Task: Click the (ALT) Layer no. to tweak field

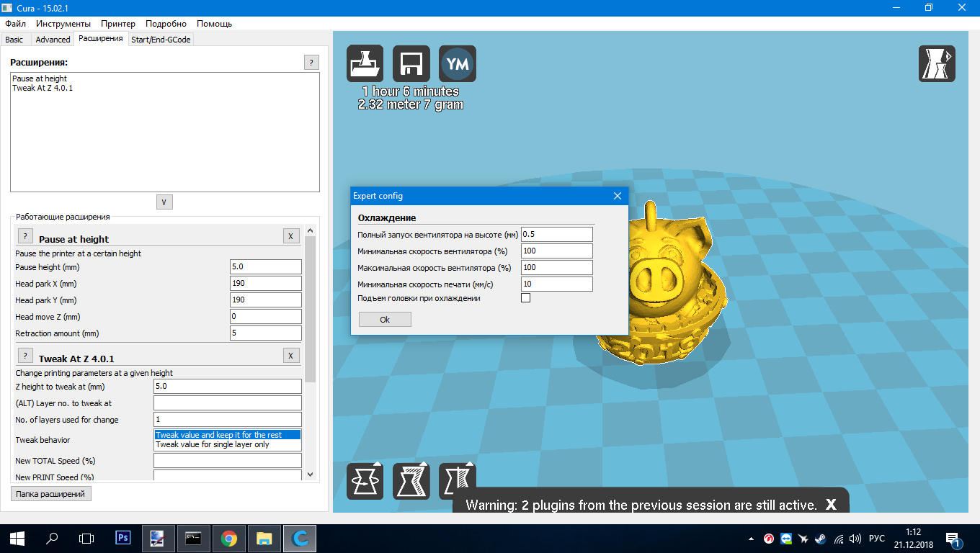Action: click(228, 403)
